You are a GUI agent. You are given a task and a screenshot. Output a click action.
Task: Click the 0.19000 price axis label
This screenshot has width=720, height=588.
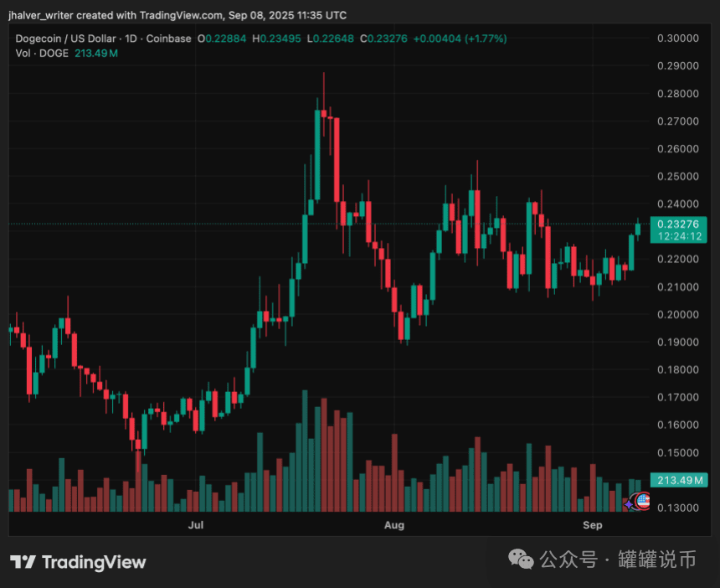coord(678,343)
